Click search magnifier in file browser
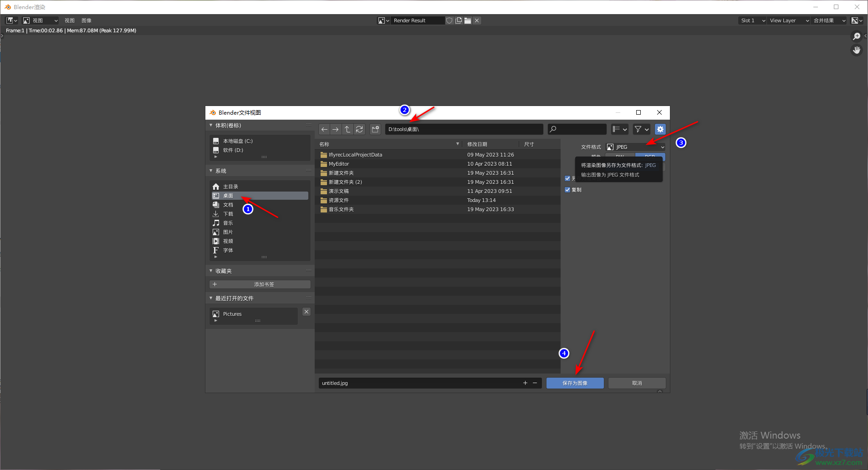 pyautogui.click(x=553, y=129)
